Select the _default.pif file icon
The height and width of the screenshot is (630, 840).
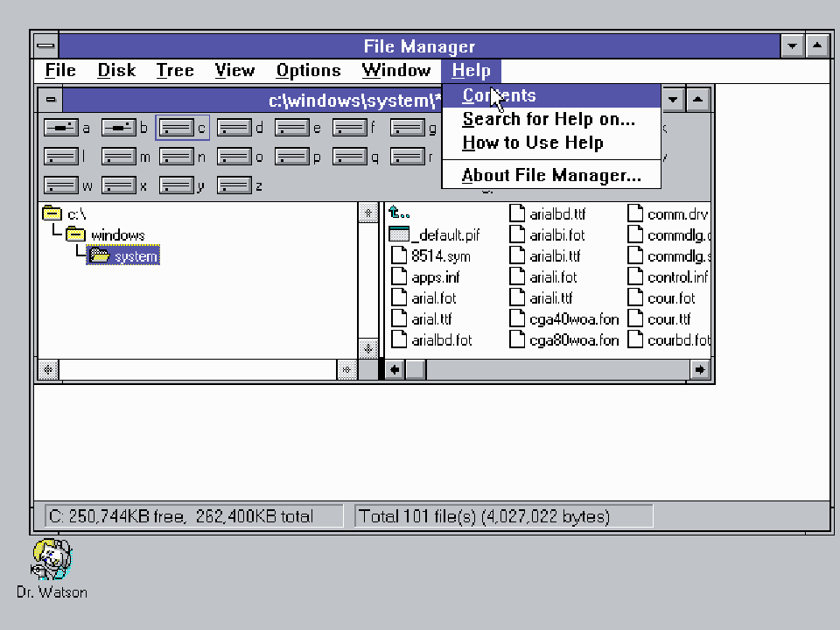399,234
